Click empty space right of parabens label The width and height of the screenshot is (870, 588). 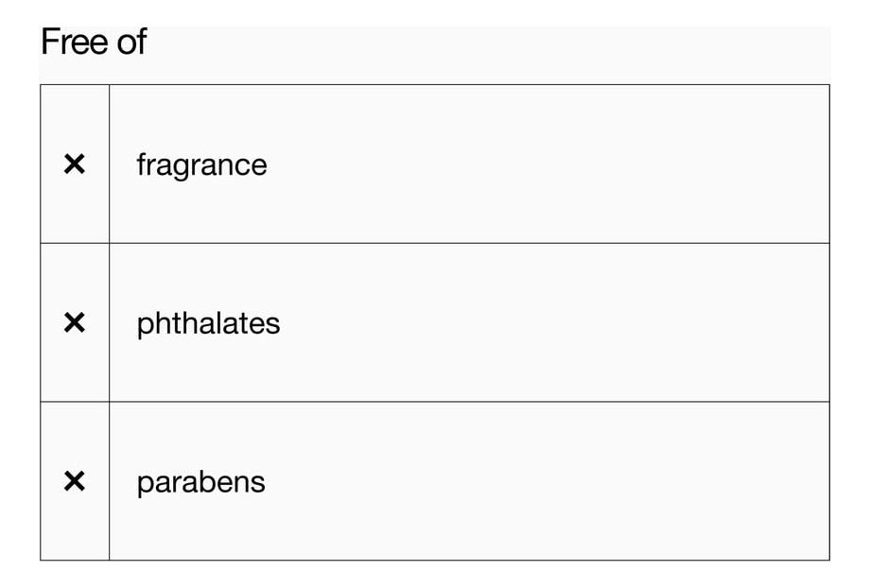(548, 482)
